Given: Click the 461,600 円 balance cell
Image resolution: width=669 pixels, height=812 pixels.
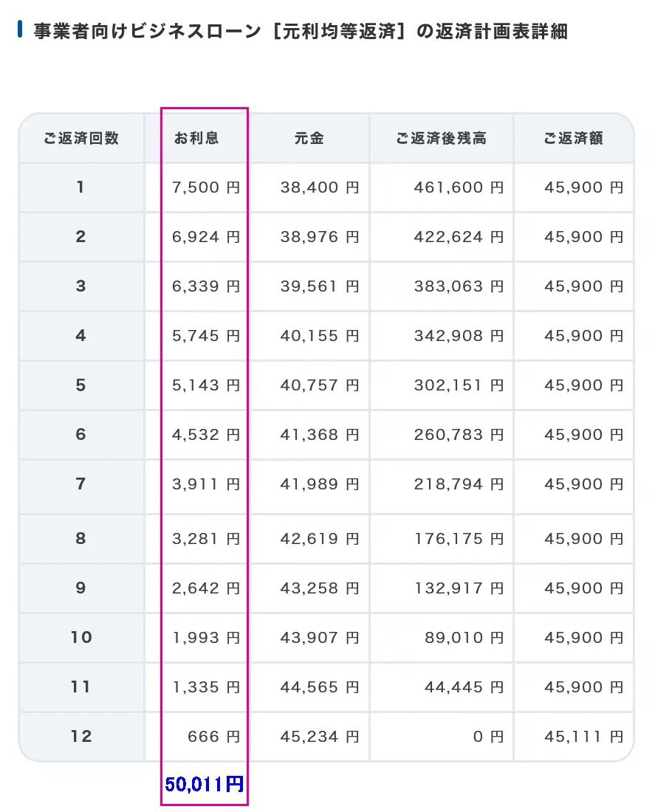Looking at the screenshot, I should [x=442, y=187].
